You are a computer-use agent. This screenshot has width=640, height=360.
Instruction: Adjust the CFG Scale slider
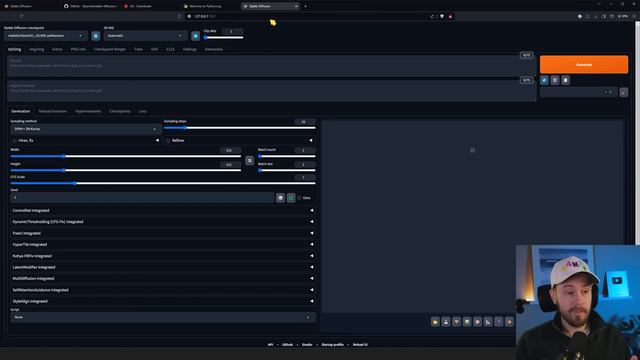click(x=163, y=183)
